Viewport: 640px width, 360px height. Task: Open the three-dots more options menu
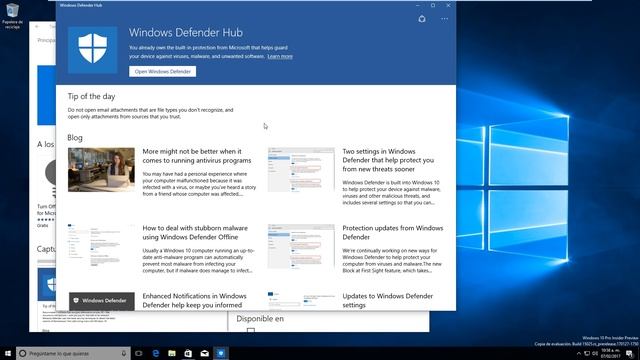click(x=444, y=19)
